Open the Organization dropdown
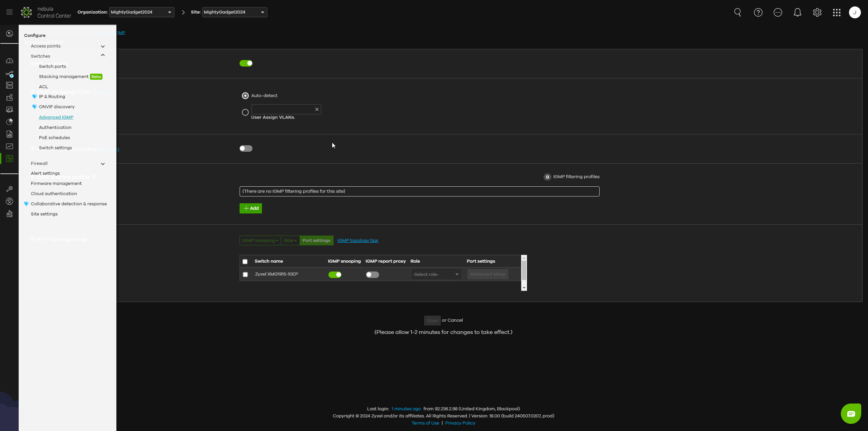Image resolution: width=868 pixels, height=431 pixels. [x=141, y=12]
